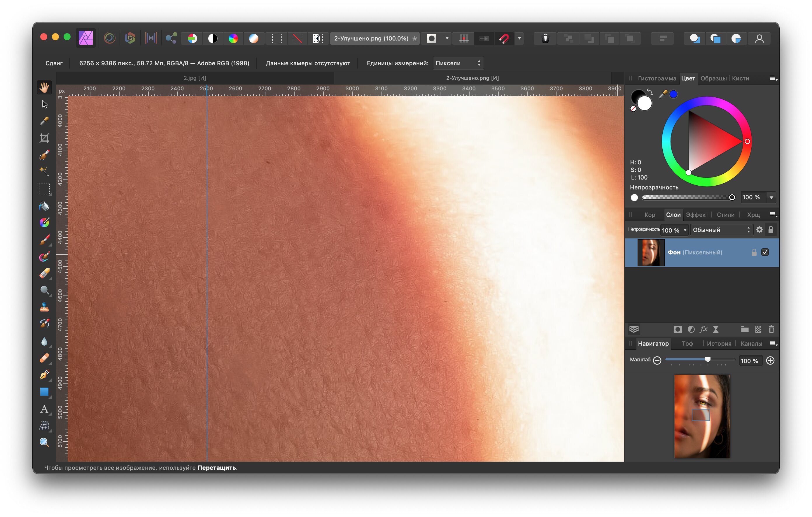Viewport: 812px width, 517px height.
Task: Open the color opacity 100 % dropdown arrow
Action: 771,198
